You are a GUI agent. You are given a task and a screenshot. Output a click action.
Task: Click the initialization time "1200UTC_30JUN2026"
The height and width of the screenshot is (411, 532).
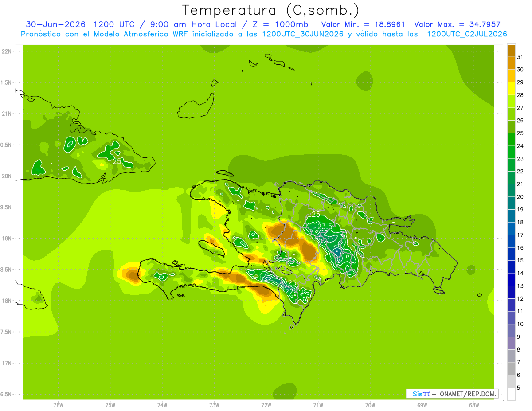click(x=303, y=34)
